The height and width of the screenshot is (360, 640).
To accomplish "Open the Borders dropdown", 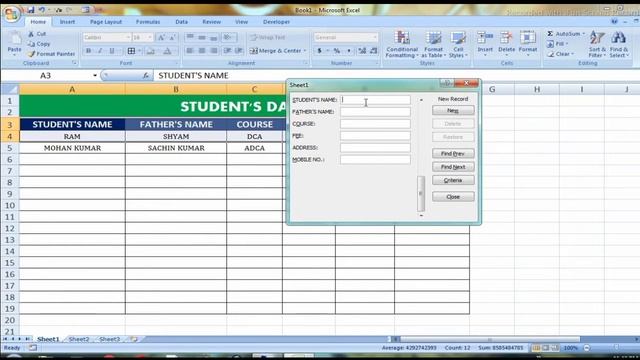I will [139, 51].
